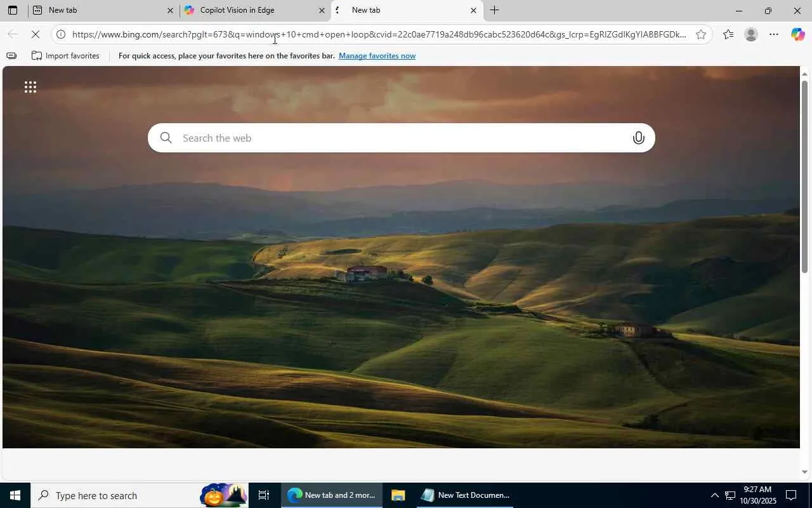Show hidden system tray icons
The image size is (812, 508).
(x=714, y=495)
